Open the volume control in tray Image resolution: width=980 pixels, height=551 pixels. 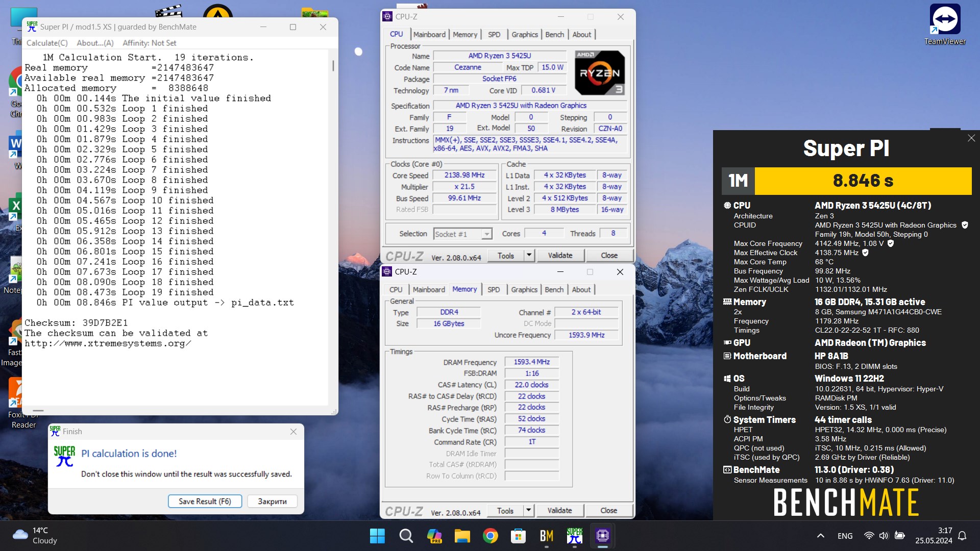[x=884, y=536]
